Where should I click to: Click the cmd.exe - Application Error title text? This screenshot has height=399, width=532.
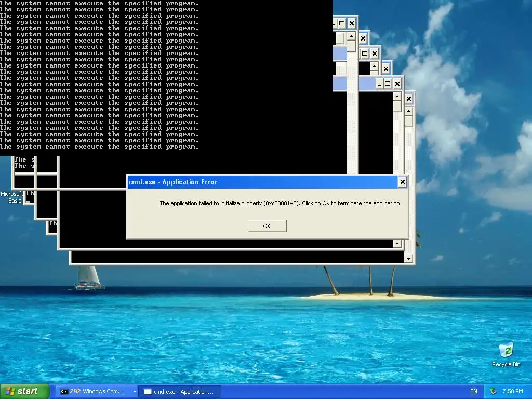[x=172, y=182]
